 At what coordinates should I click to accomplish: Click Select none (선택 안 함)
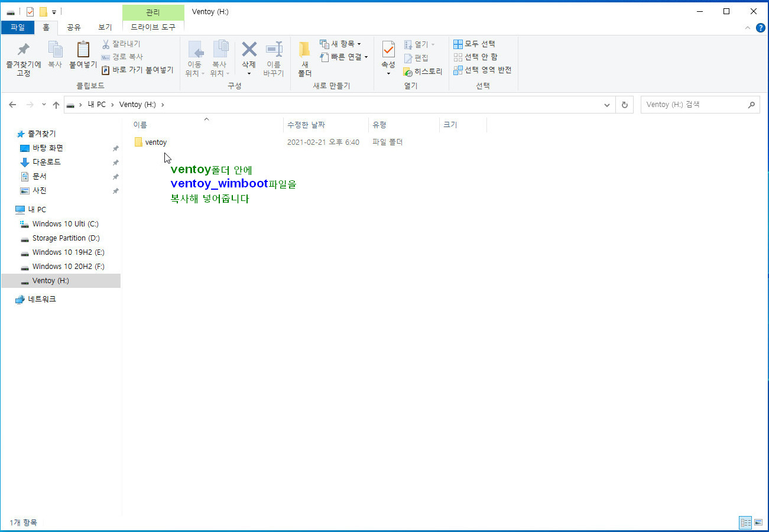pyautogui.click(x=475, y=57)
